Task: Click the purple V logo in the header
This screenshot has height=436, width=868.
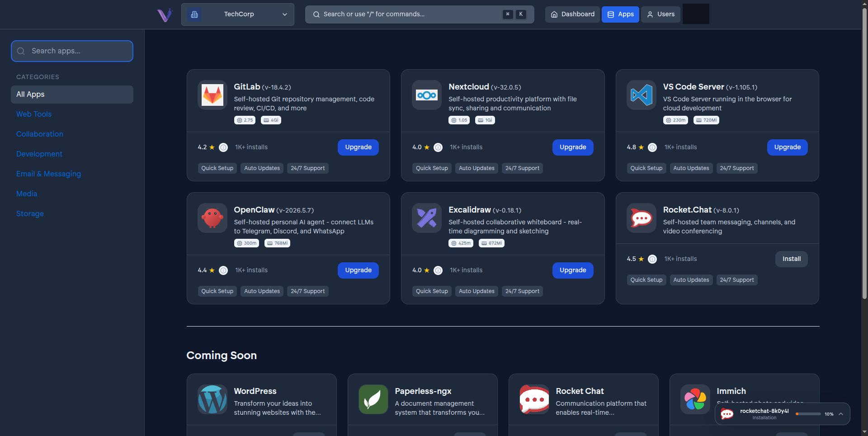Action: (165, 15)
